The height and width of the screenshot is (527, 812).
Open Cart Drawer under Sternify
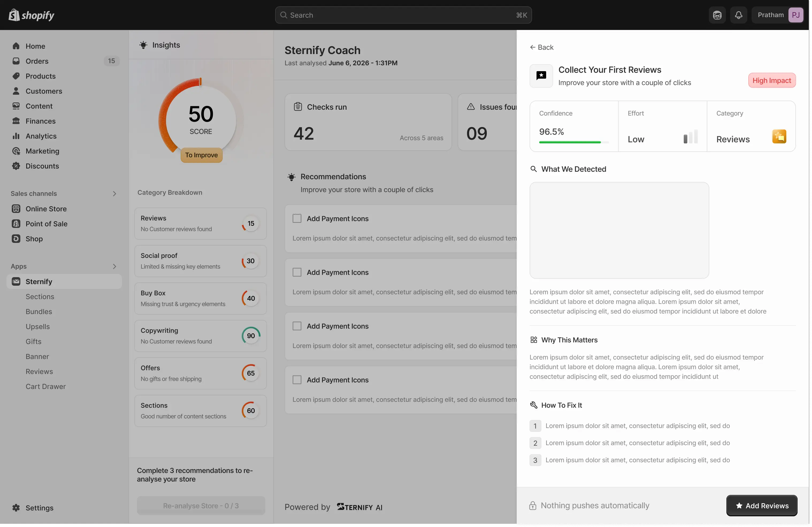click(x=46, y=387)
